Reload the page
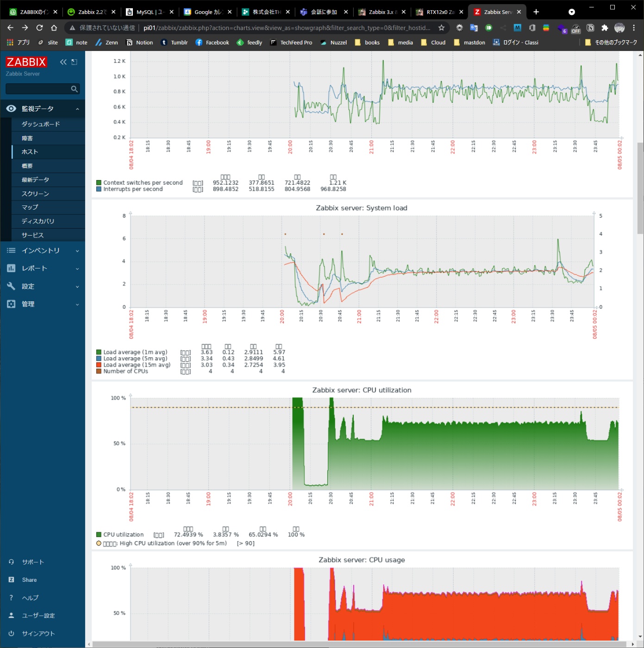The width and height of the screenshot is (644, 648). (x=39, y=28)
